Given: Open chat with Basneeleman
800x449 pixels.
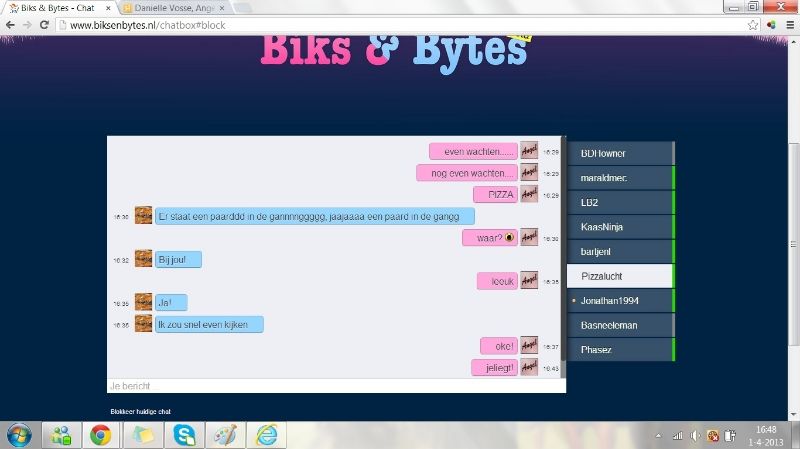Looking at the screenshot, I should coord(620,325).
